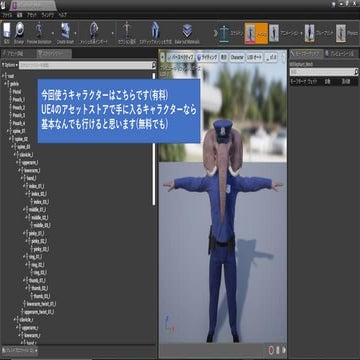Select the lowerarm_twist_01_l bone row
This screenshot has width=360, height=360.
coord(41,304)
